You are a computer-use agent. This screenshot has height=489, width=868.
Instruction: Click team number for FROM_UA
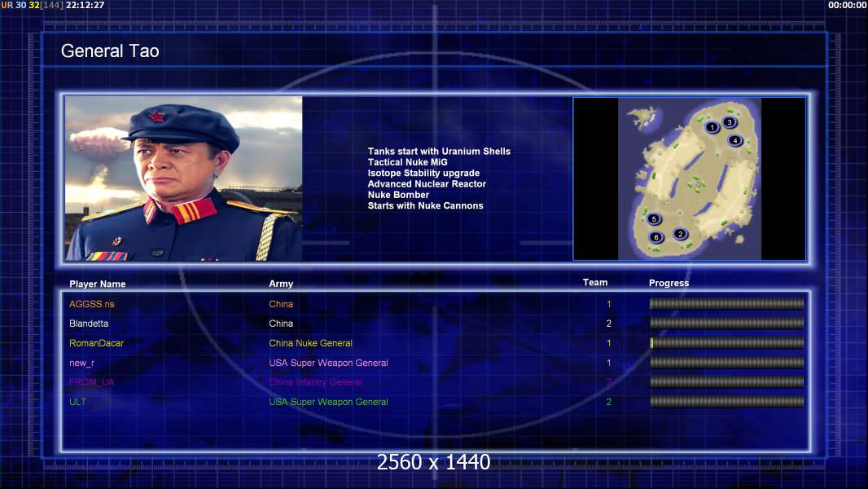coord(608,382)
